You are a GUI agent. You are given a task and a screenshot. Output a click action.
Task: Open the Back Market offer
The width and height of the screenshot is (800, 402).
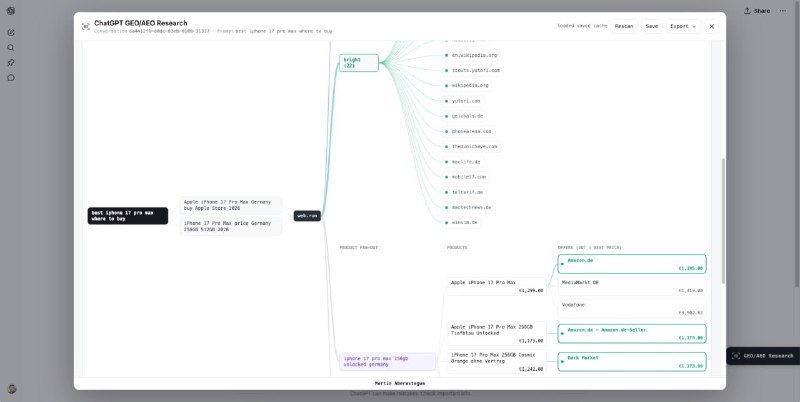click(632, 362)
